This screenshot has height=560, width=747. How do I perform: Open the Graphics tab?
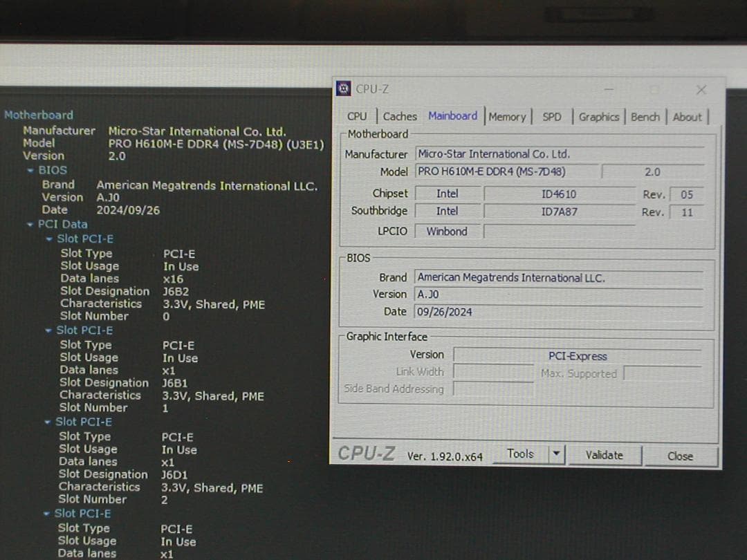[x=599, y=117]
